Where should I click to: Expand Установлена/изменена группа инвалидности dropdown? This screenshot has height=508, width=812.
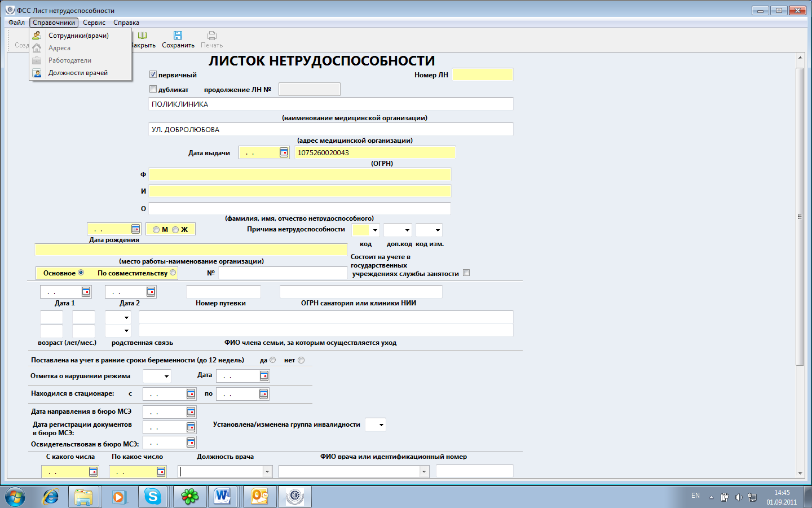pyautogui.click(x=381, y=425)
